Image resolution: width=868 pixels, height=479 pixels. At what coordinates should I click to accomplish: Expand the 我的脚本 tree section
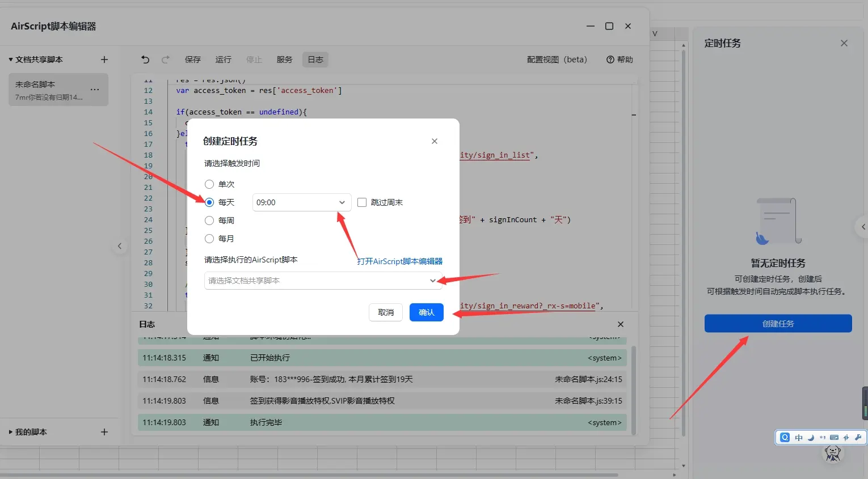point(11,432)
